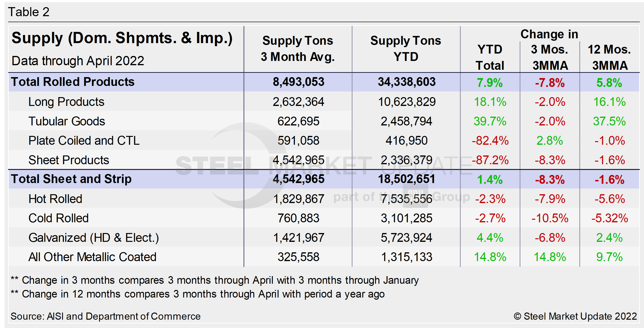Select the Cold Rolled row label
644x328 pixels.
pyautogui.click(x=58, y=218)
